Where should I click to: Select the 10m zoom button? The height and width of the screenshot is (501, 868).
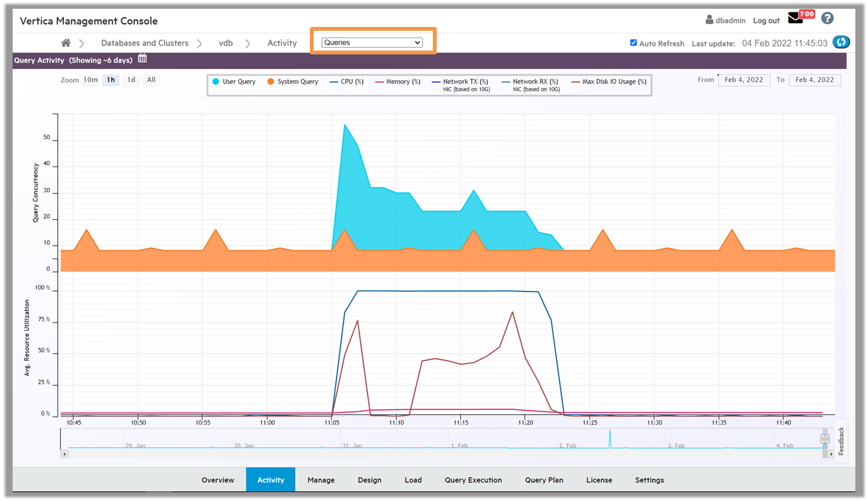click(x=91, y=80)
